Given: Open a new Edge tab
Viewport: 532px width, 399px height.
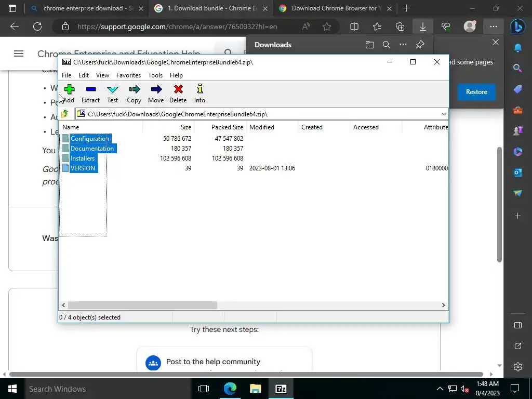Looking at the screenshot, I should tap(406, 8).
